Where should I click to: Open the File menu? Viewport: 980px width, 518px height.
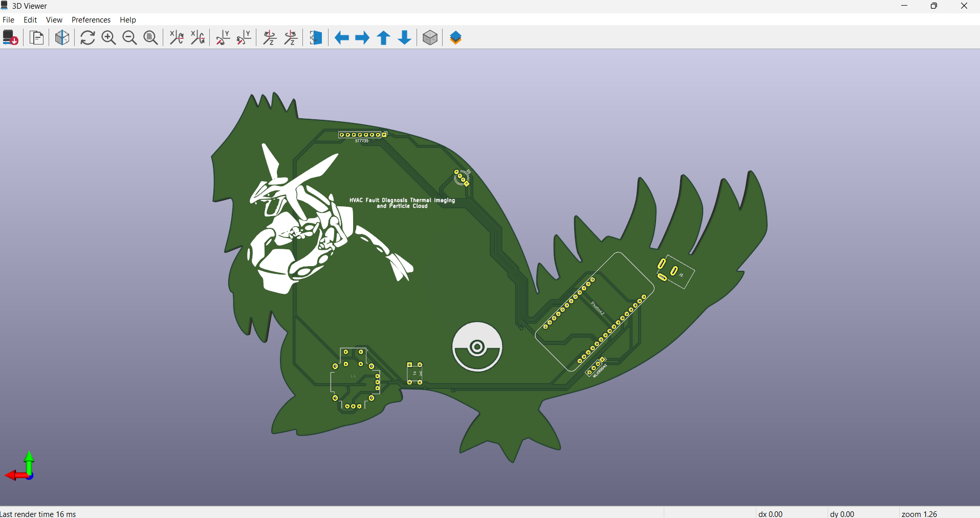coord(8,19)
